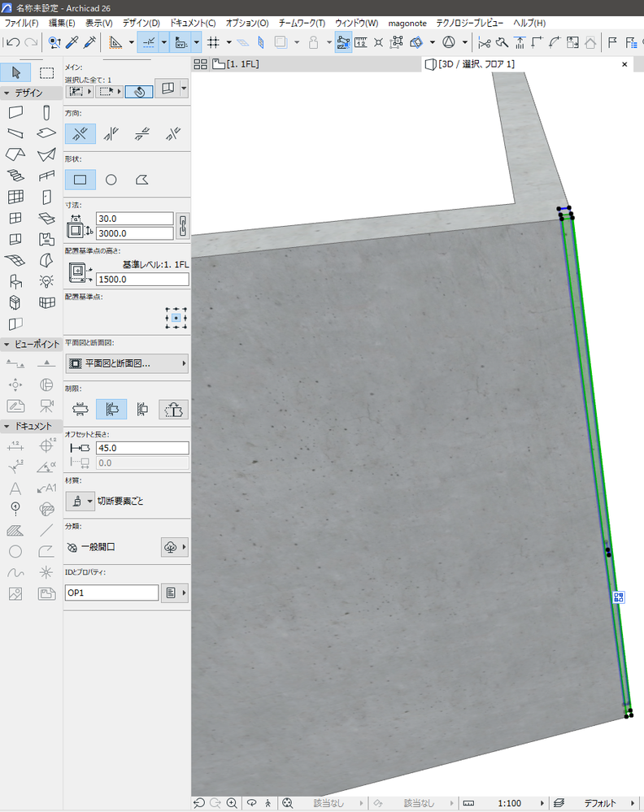Viewport: 644px width, 812px height.
Task: Select the Stair tool
Action: pyautogui.click(x=15, y=176)
